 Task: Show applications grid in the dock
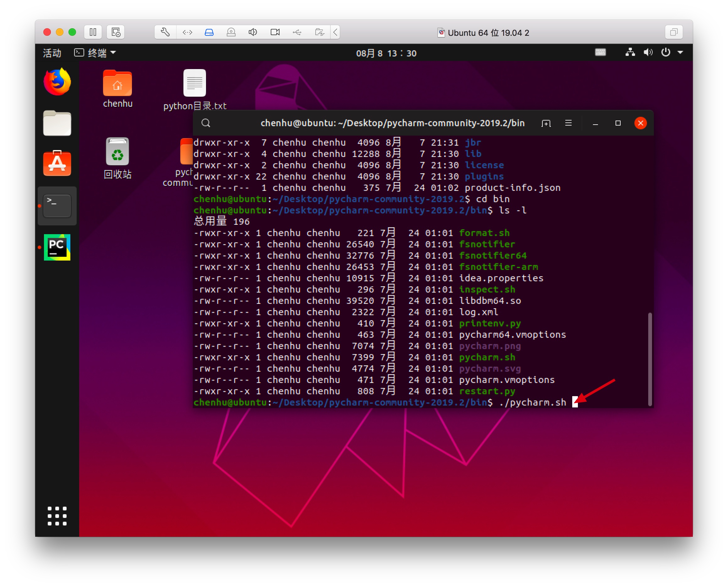57,516
